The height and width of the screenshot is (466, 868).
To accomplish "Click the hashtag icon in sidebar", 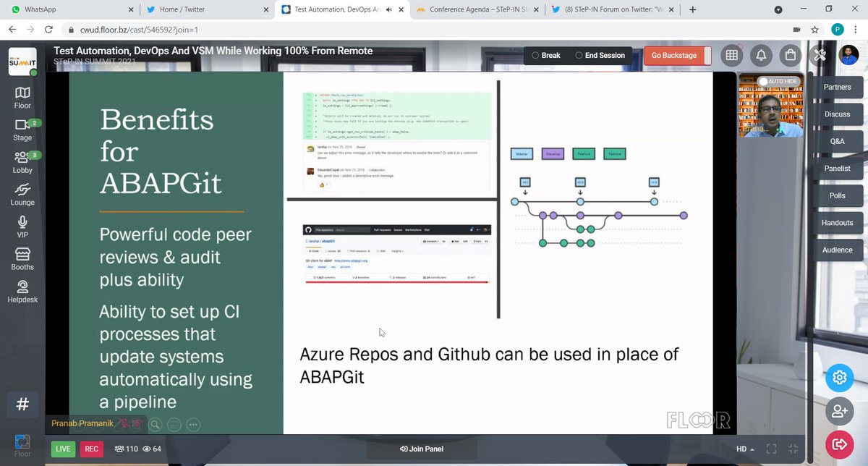I will [x=22, y=404].
